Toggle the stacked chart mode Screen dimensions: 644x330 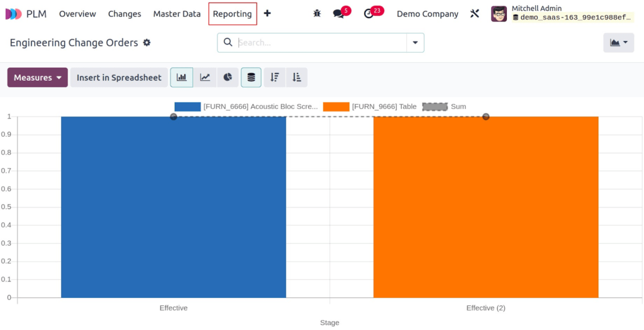click(x=251, y=77)
